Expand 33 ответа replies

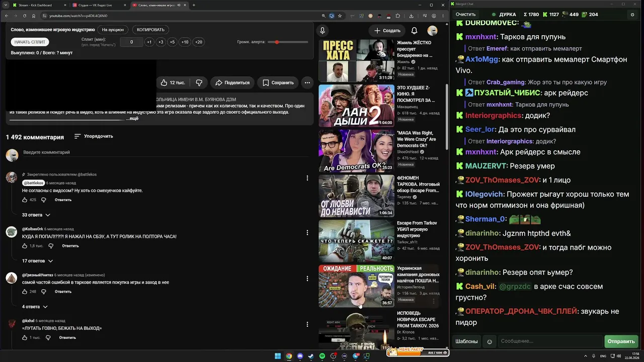click(36, 215)
